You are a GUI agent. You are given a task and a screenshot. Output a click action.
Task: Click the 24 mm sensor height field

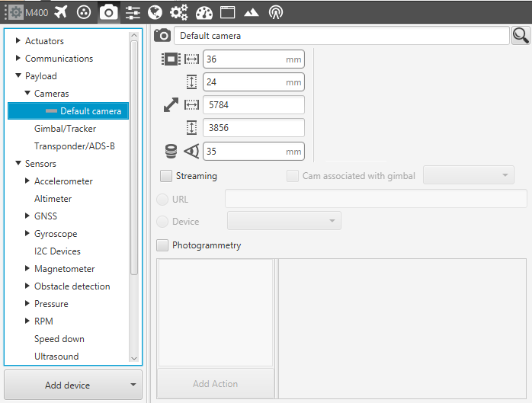tap(254, 82)
